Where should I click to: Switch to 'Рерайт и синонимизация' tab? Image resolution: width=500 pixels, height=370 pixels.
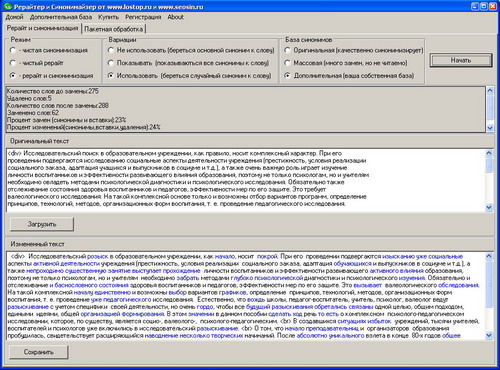pos(42,28)
